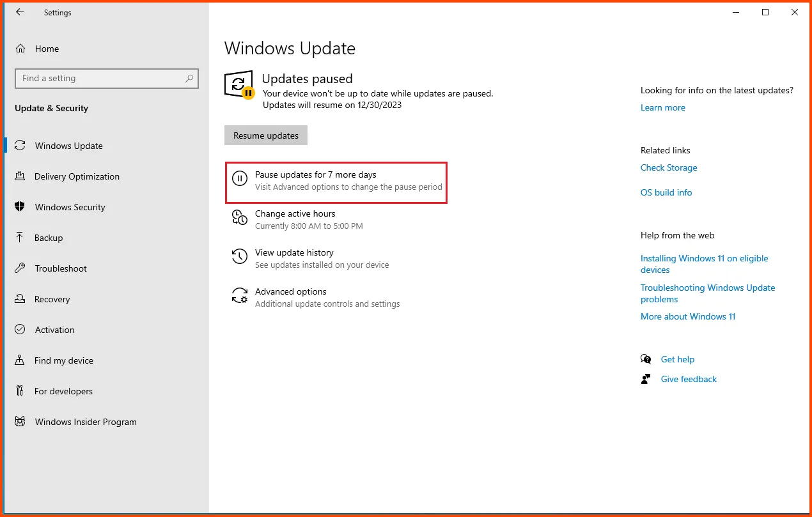812x517 pixels.
Task: Click the Updates paused status icon
Action: coord(240,85)
